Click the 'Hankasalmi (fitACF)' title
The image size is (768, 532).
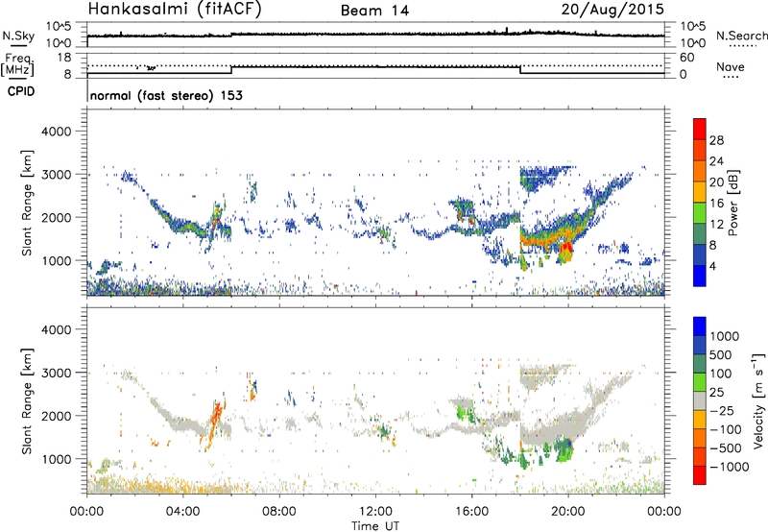(x=175, y=10)
